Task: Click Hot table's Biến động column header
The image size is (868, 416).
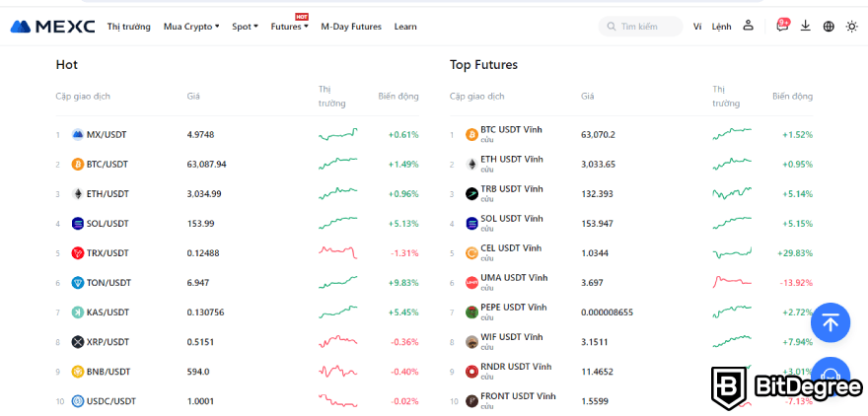Action: (x=398, y=97)
